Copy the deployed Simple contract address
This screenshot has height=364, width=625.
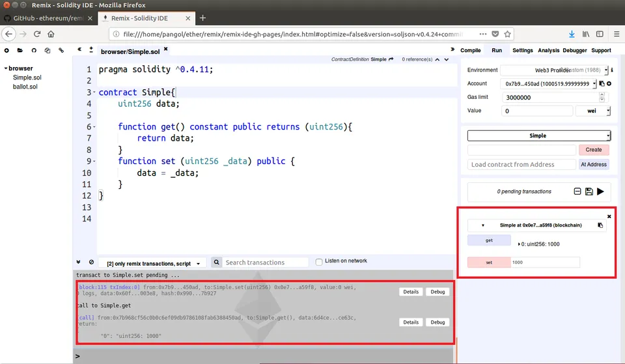(x=600, y=225)
